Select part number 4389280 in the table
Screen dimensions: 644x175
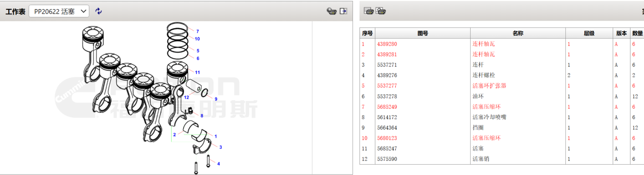click(x=387, y=44)
